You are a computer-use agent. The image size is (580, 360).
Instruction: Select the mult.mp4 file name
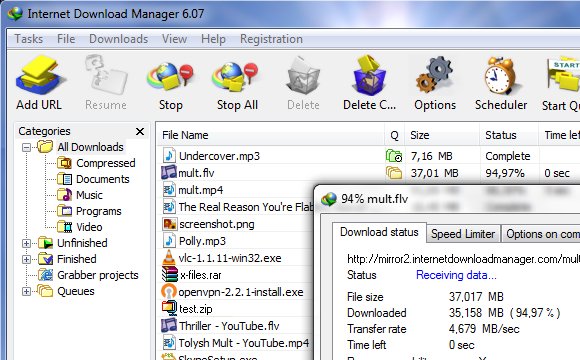pos(200,190)
